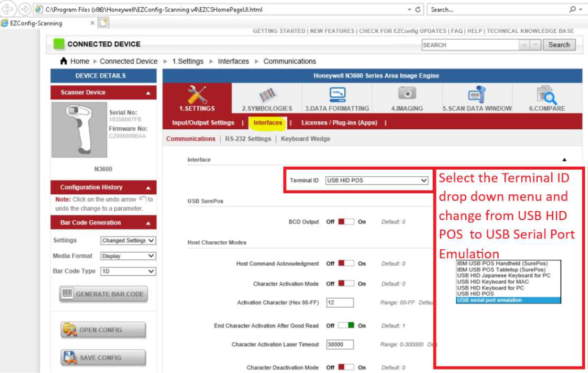This screenshot has width=588, height=373.
Task: Click CHECK FOR EZConfig UPDATES link
Action: (403, 31)
